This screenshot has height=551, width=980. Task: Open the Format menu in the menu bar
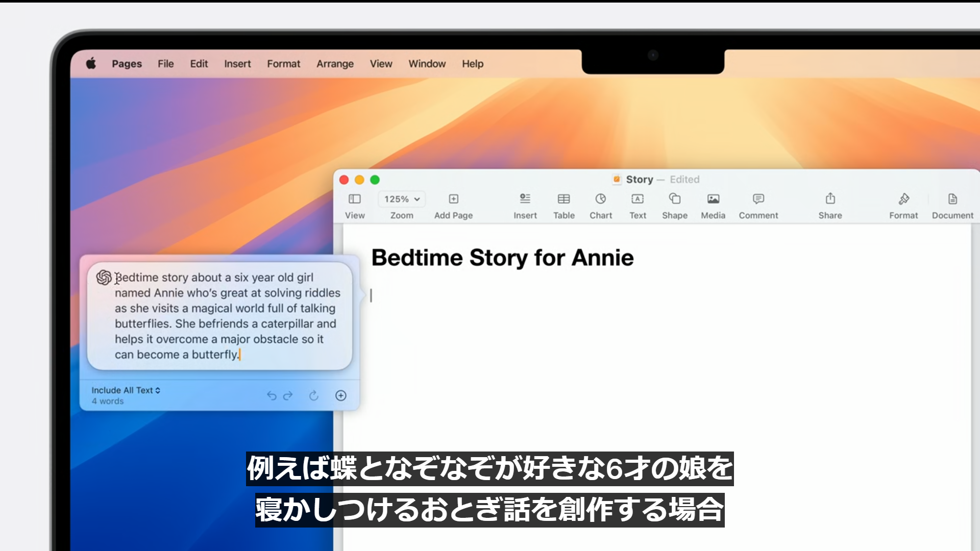point(283,64)
